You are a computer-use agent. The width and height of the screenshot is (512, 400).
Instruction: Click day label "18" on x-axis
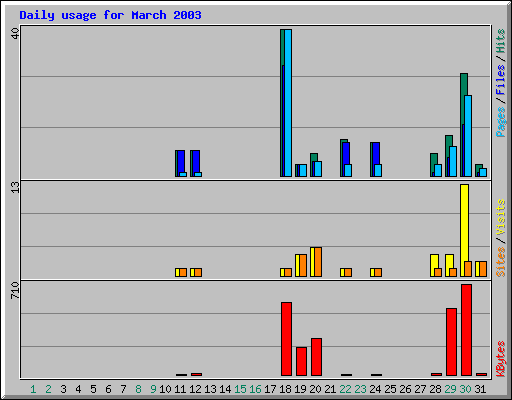[x=285, y=389]
